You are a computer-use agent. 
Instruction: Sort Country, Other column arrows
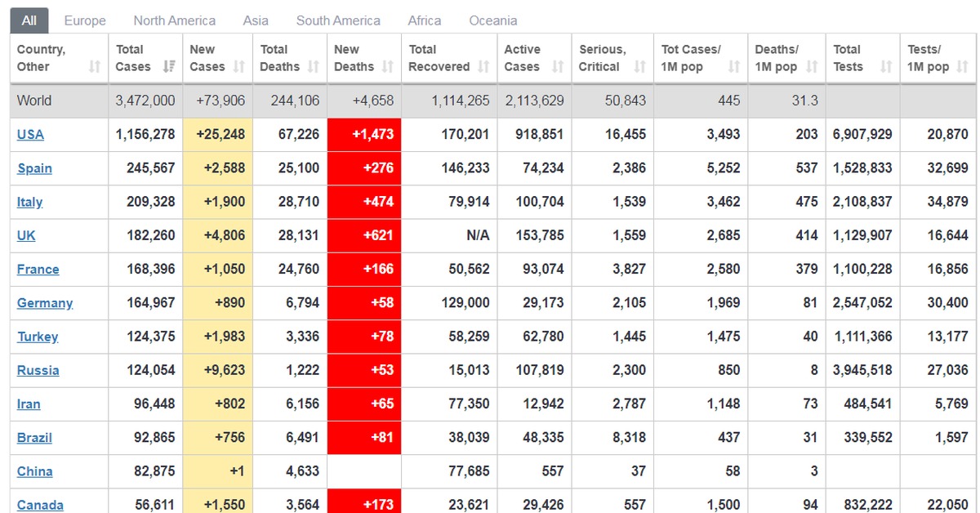point(95,67)
